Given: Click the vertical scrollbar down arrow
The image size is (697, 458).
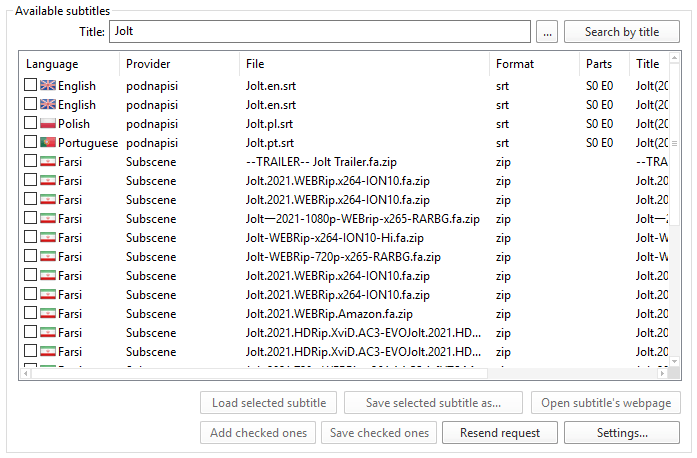Looking at the screenshot, I should point(674,362).
